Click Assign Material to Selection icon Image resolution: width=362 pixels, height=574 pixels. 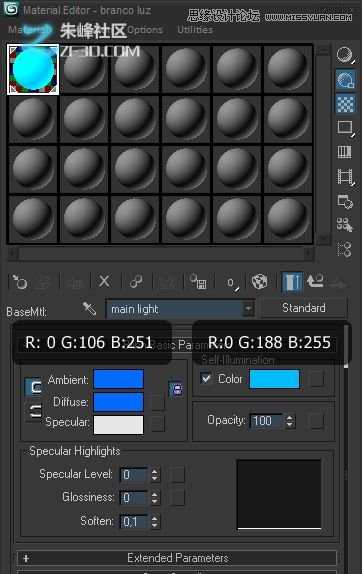(75, 282)
